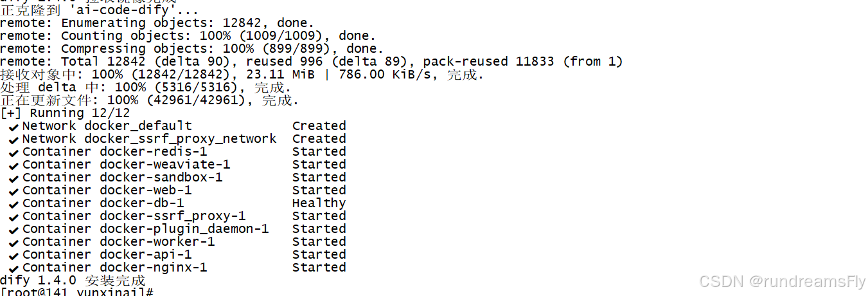This screenshot has width=868, height=296.
Task: Click the Container docker-plugin_daemon-1 text
Action: point(146,229)
